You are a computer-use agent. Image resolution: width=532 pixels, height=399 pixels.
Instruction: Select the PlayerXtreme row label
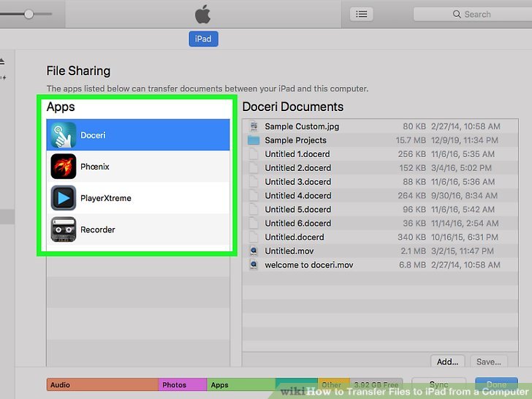click(x=105, y=198)
